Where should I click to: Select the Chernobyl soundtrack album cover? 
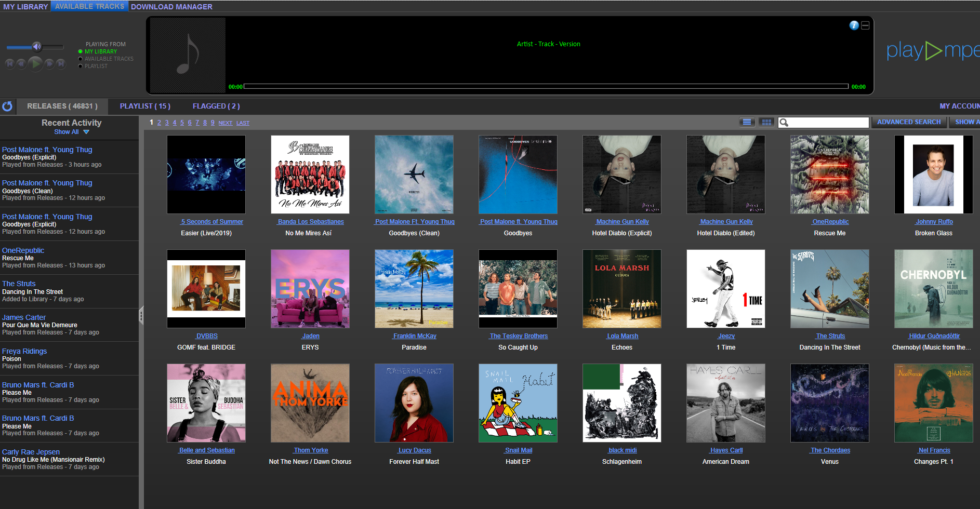coord(934,289)
